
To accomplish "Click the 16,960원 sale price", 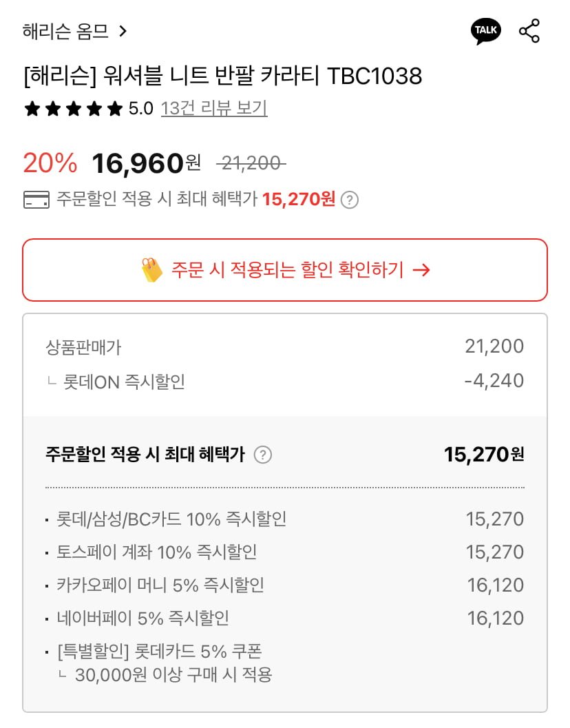I will click(x=146, y=163).
